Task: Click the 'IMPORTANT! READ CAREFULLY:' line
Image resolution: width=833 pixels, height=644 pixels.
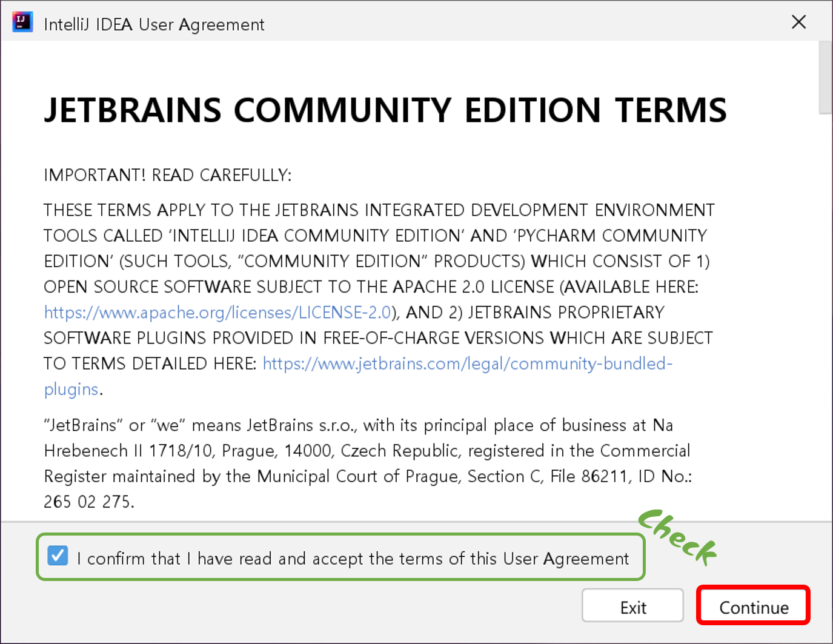Action: pyautogui.click(x=168, y=175)
